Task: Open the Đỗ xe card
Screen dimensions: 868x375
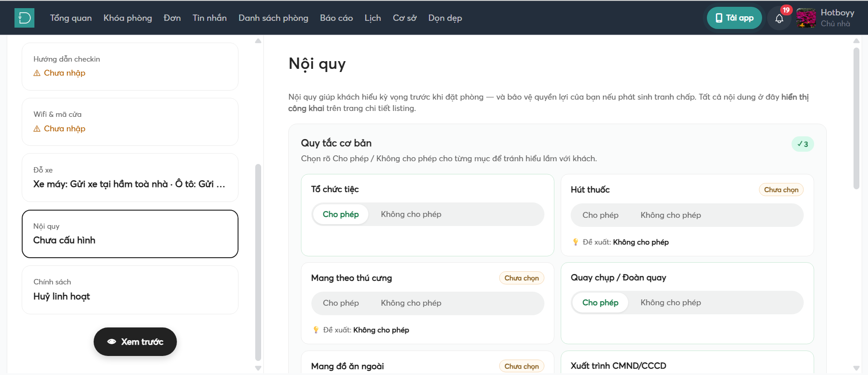Action: 130,178
